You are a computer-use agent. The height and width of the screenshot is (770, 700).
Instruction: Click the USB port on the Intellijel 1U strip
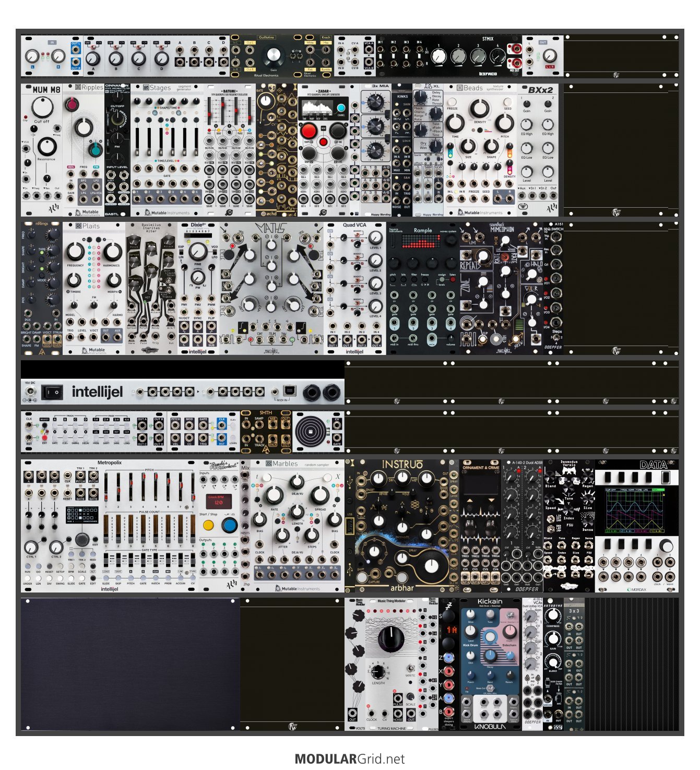point(289,391)
